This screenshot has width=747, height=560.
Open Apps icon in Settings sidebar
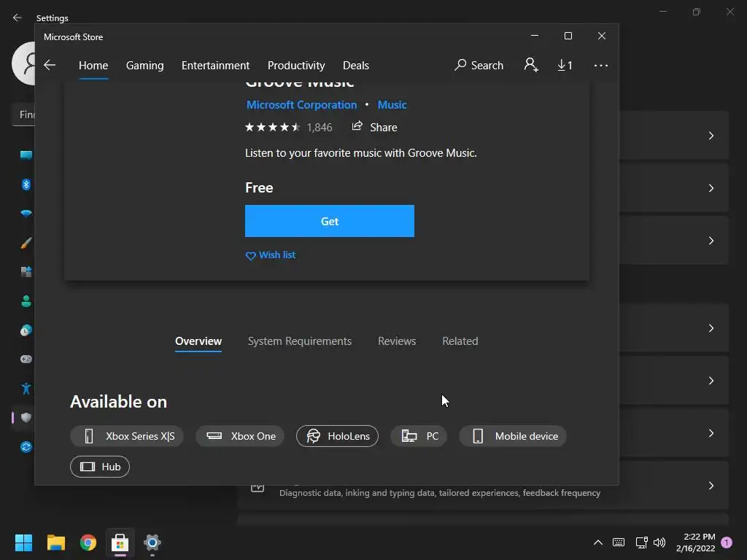(26, 272)
